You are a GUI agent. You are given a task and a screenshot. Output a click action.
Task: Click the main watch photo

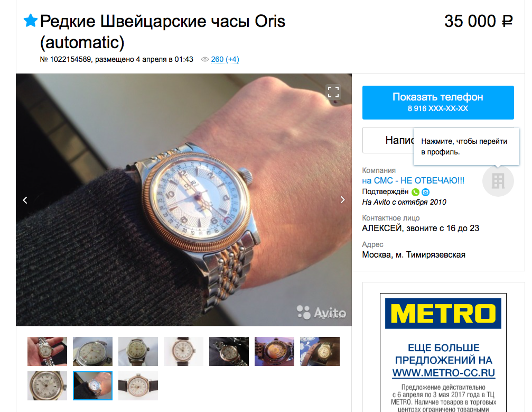pos(183,200)
